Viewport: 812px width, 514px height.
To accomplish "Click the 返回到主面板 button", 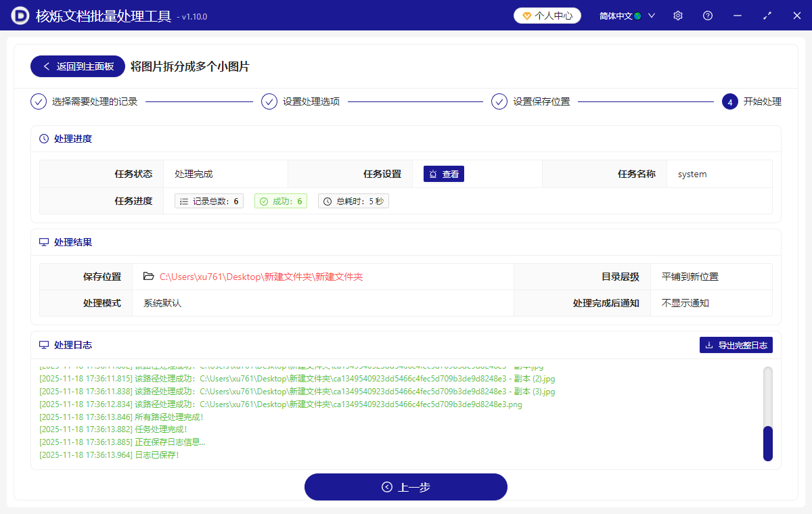I will coord(77,66).
